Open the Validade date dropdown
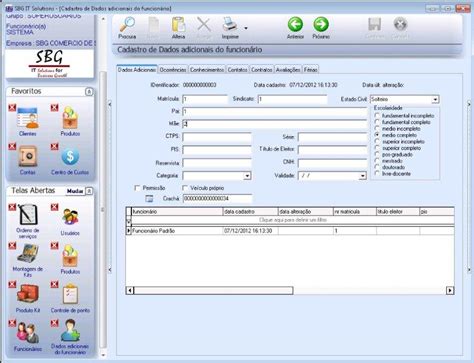 362,176
